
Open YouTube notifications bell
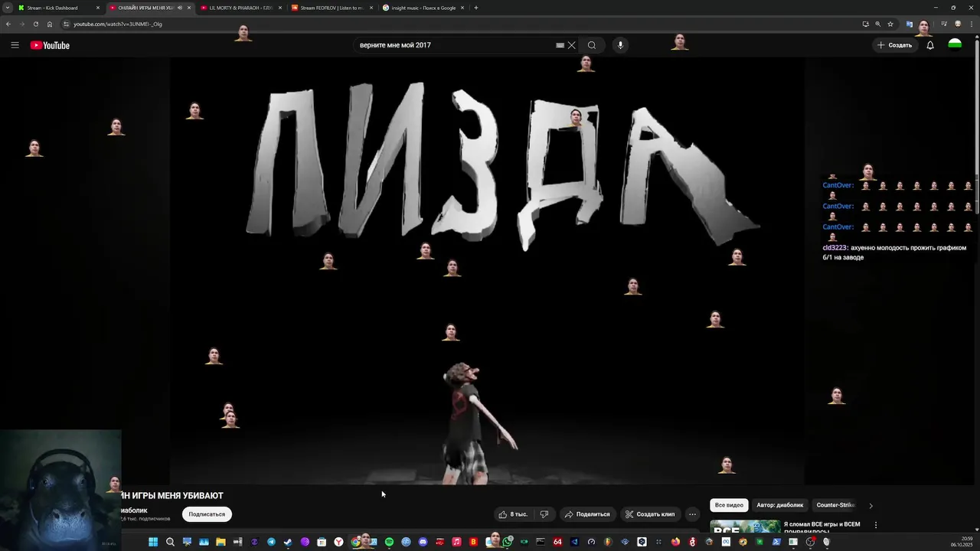(930, 45)
